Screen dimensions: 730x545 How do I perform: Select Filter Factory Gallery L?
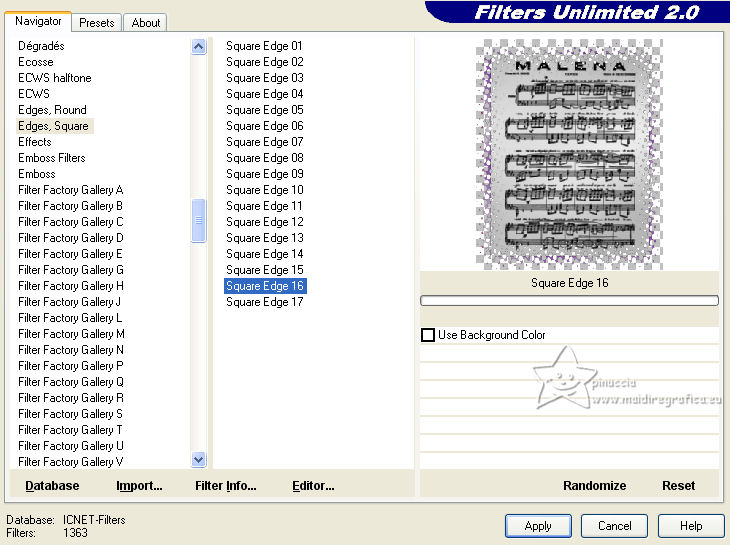coord(70,318)
